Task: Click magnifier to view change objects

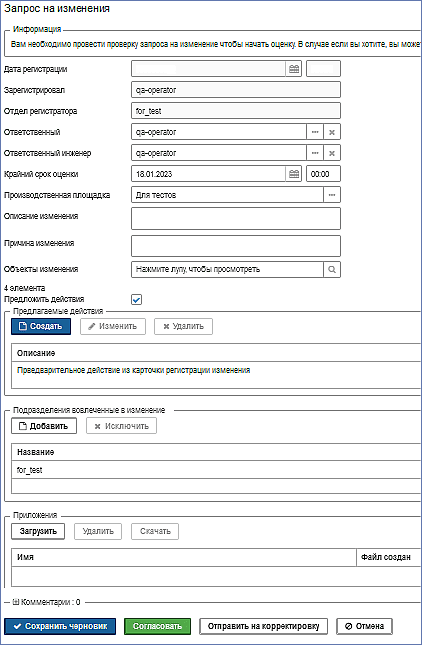Action: coord(332,269)
